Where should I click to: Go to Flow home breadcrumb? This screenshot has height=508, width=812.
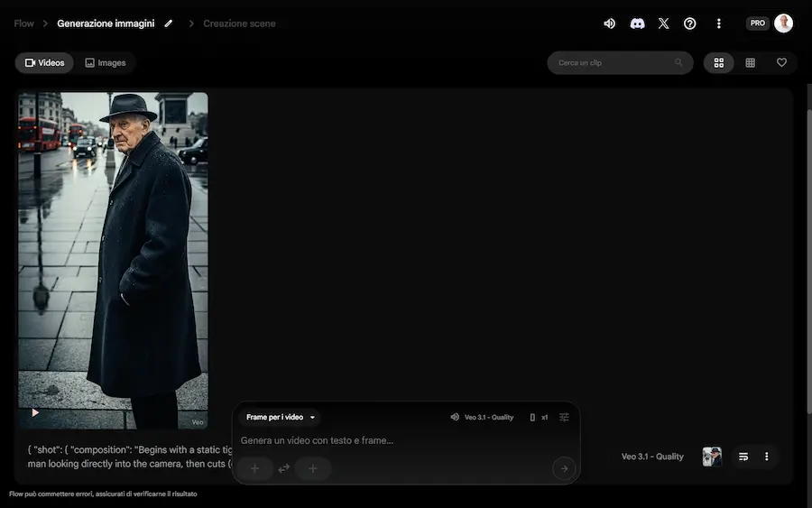tap(23, 23)
